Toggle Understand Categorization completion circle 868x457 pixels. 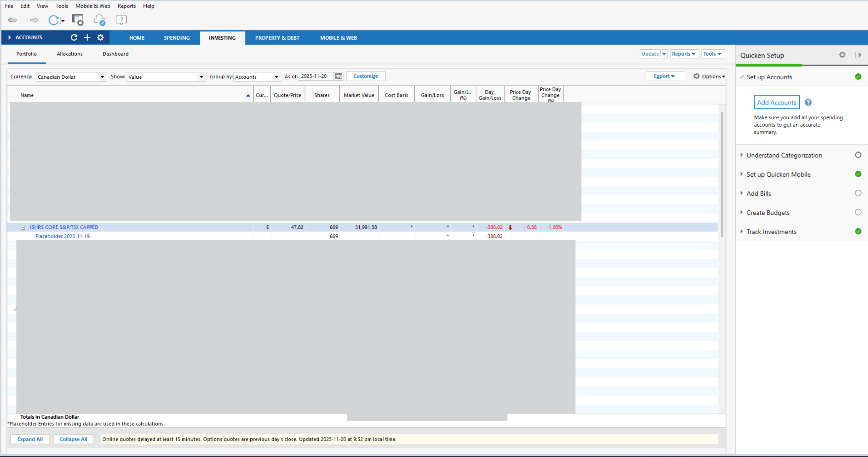[x=858, y=155]
